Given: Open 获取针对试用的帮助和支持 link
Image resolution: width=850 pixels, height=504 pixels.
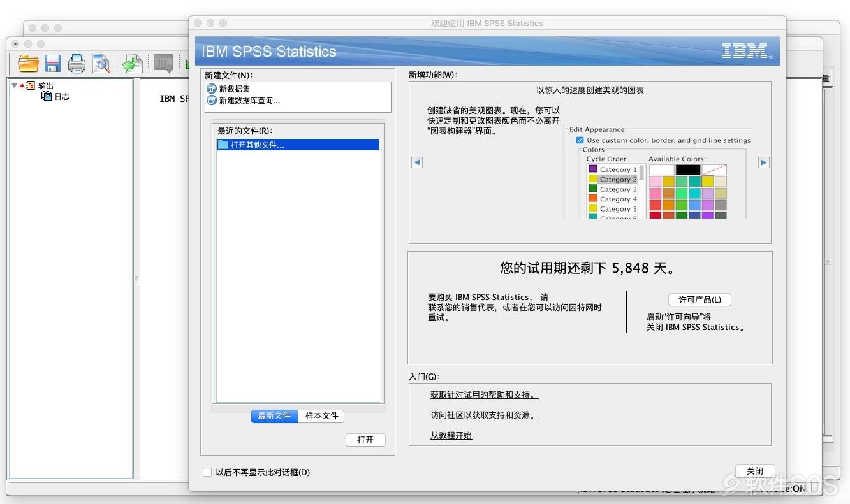Looking at the screenshot, I should pyautogui.click(x=484, y=395).
